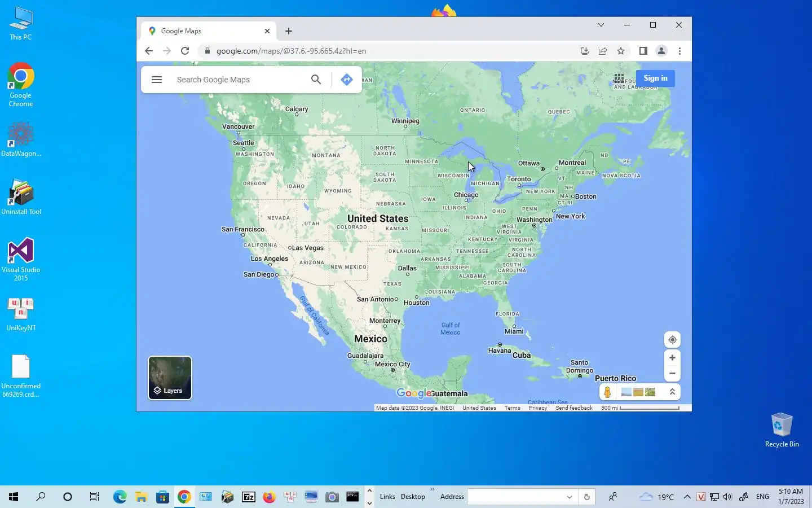Click the Links toolbar on the taskbar
The width and height of the screenshot is (812, 508).
click(387, 497)
